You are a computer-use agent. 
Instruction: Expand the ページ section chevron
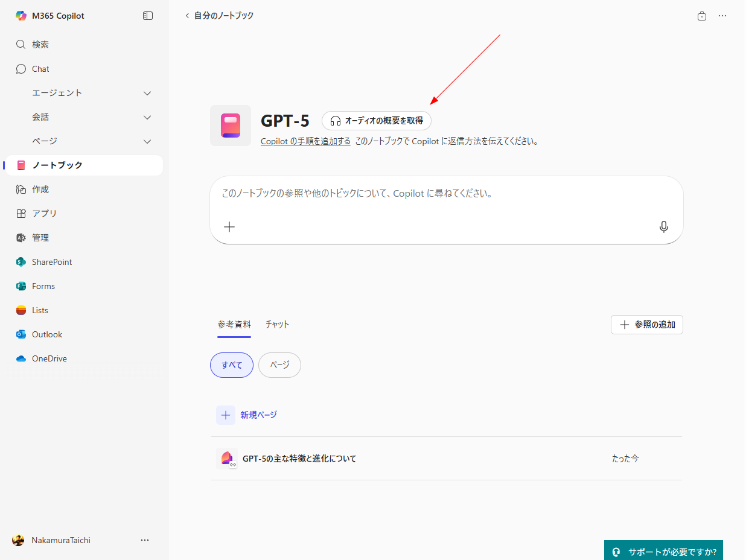click(147, 141)
